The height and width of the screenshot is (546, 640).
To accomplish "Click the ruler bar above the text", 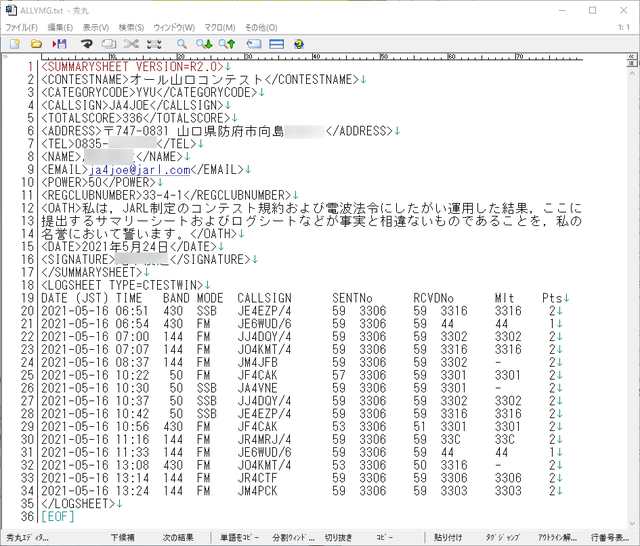I will click(311, 57).
